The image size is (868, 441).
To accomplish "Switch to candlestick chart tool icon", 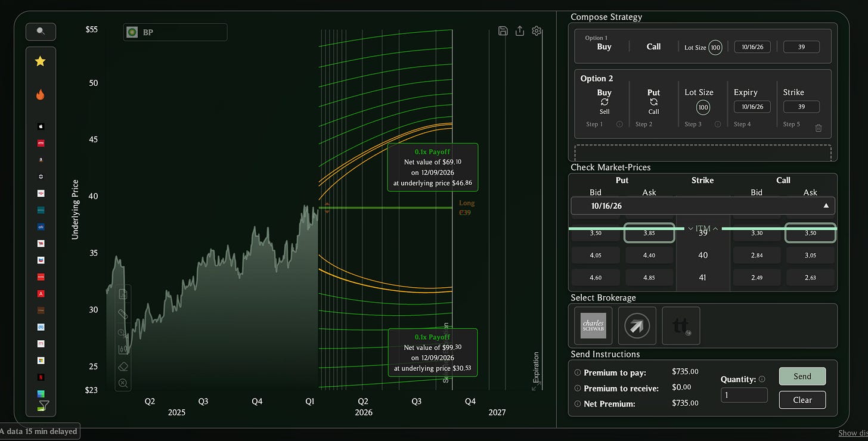I will point(123,349).
